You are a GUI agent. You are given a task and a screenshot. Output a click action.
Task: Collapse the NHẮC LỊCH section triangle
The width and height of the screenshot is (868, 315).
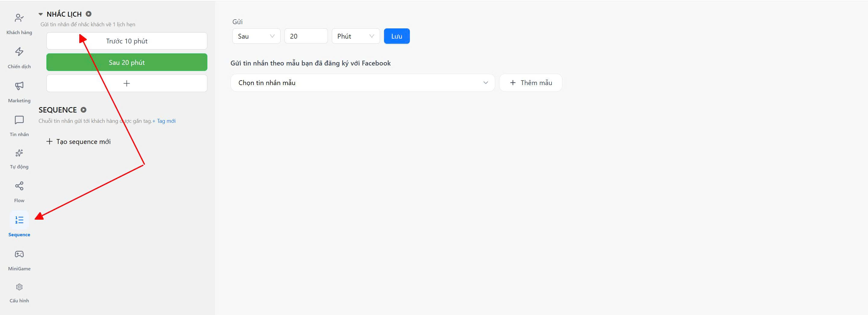tap(41, 14)
